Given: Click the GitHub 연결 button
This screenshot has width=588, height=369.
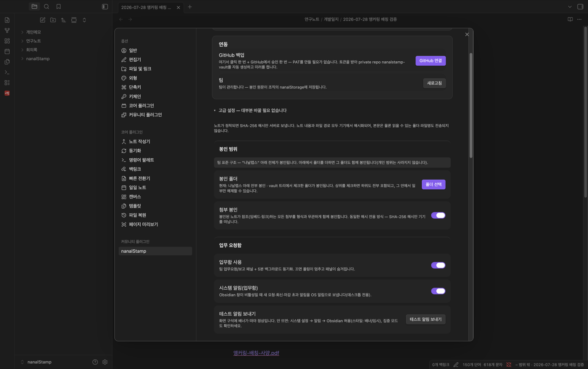Looking at the screenshot, I should coord(430,61).
